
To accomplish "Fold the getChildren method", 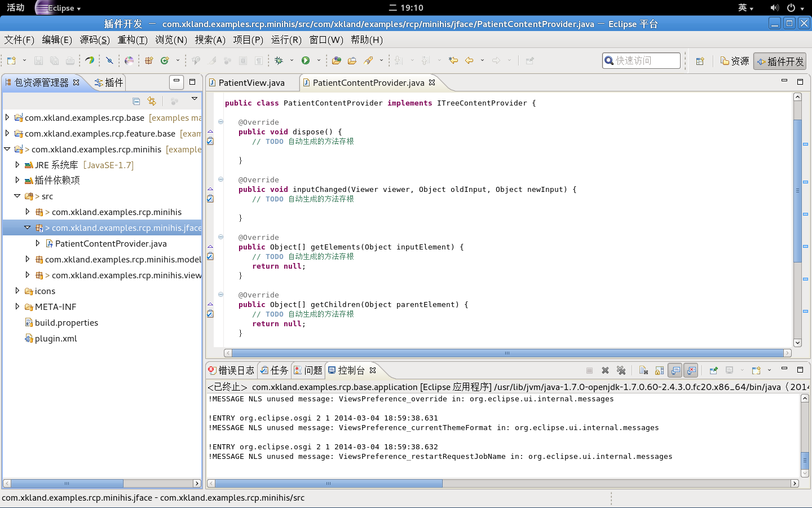I will [221, 295].
